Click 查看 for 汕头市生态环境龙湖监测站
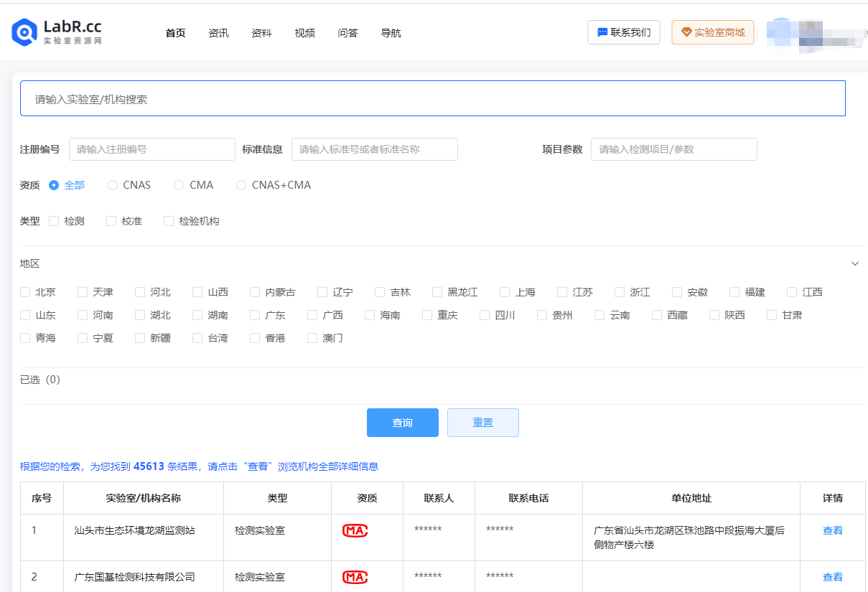The width and height of the screenshot is (868, 592). 833,531
